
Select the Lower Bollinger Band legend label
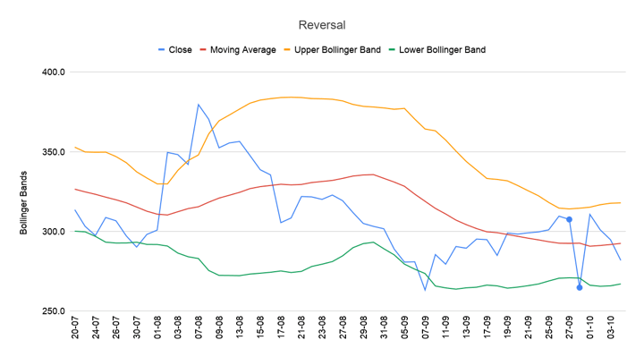(443, 50)
